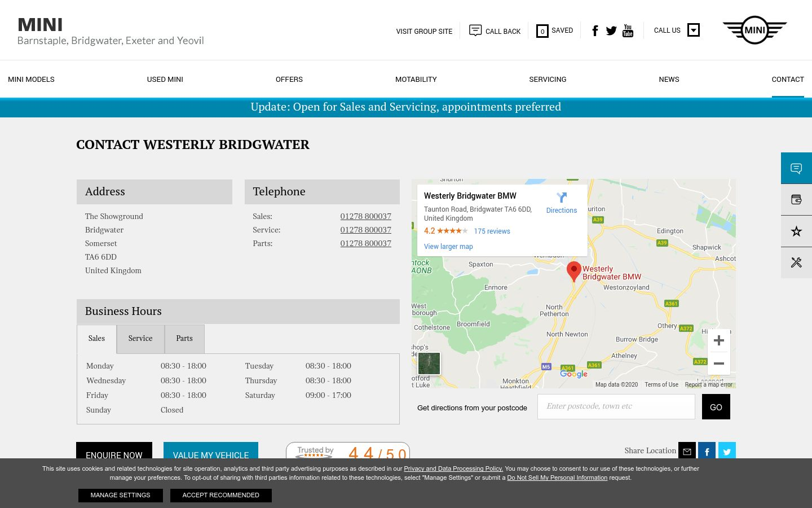Click the Directions arrow icon on map

(562, 198)
